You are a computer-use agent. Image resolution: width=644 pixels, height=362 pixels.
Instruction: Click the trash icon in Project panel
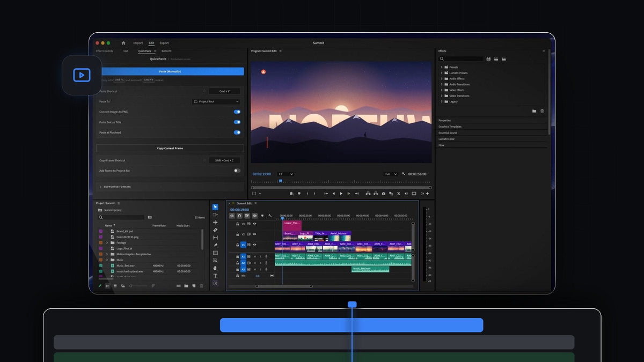[x=202, y=286]
